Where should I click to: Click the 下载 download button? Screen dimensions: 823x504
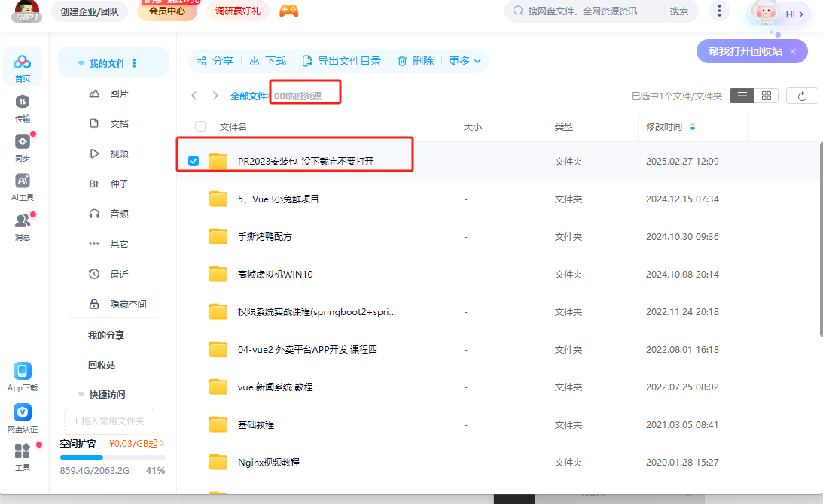(x=268, y=61)
